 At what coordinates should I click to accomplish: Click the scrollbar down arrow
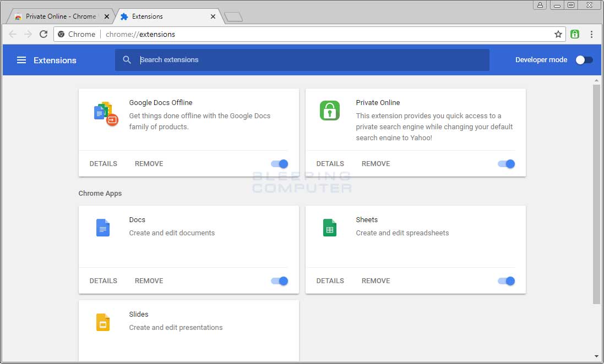[596, 356]
